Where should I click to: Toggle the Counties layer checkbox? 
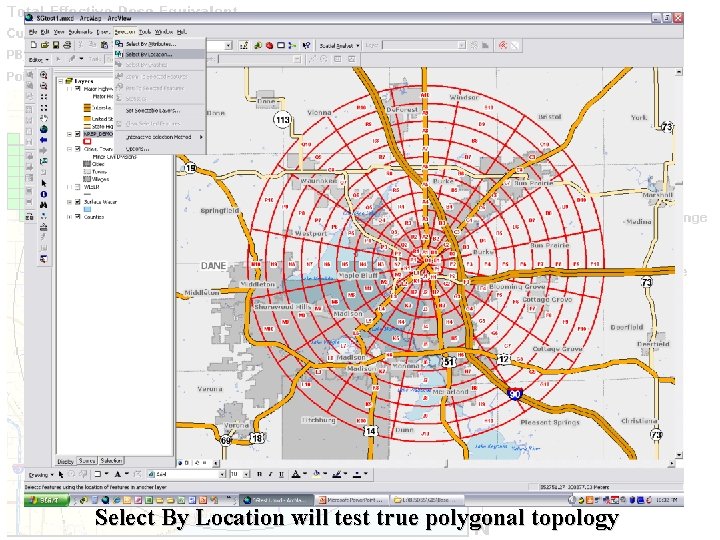(x=78, y=216)
